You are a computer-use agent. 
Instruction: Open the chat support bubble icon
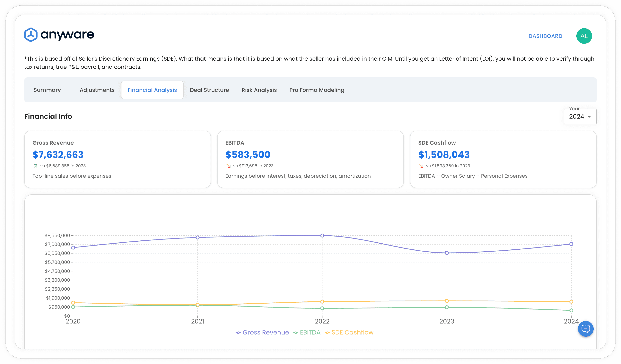coord(586,329)
